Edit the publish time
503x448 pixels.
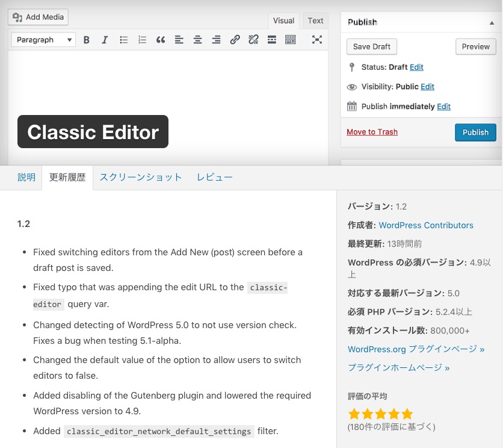point(444,107)
